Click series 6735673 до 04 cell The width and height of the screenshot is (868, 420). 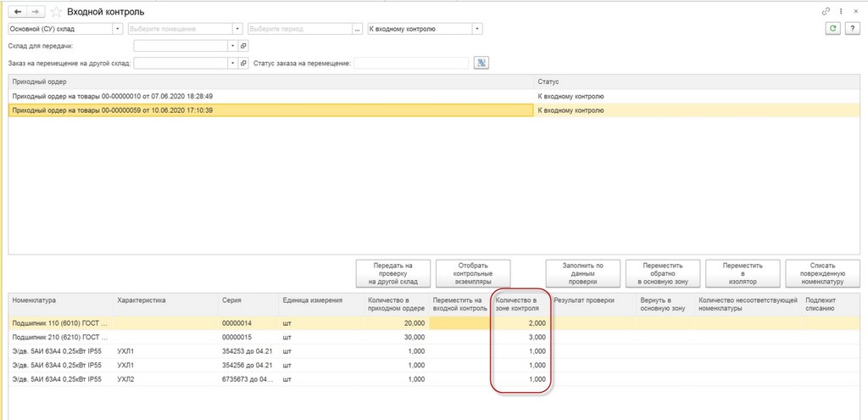248,379
